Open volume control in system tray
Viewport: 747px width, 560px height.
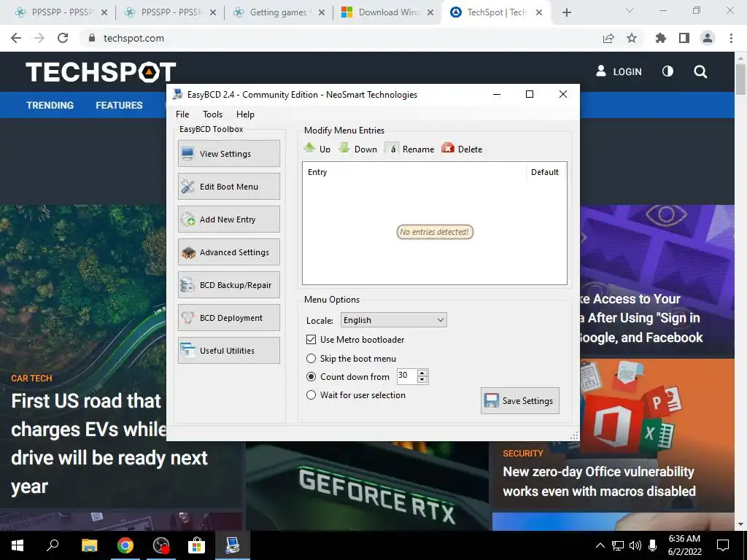(635, 545)
